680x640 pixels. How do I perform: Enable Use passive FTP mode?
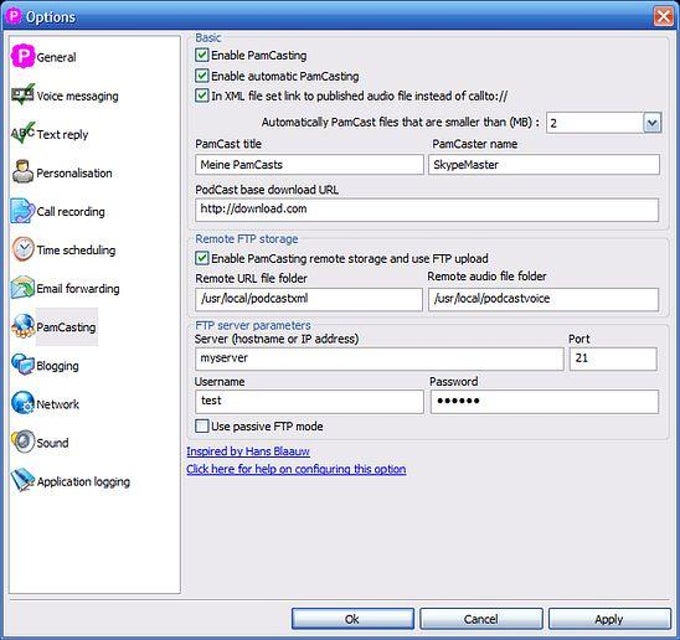tap(202, 426)
